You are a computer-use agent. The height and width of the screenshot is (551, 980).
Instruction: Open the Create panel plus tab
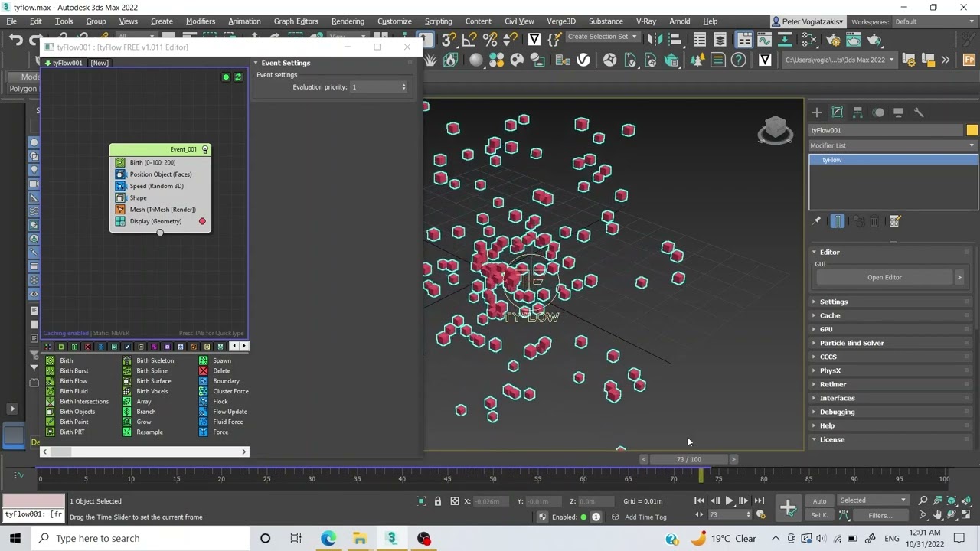point(817,112)
